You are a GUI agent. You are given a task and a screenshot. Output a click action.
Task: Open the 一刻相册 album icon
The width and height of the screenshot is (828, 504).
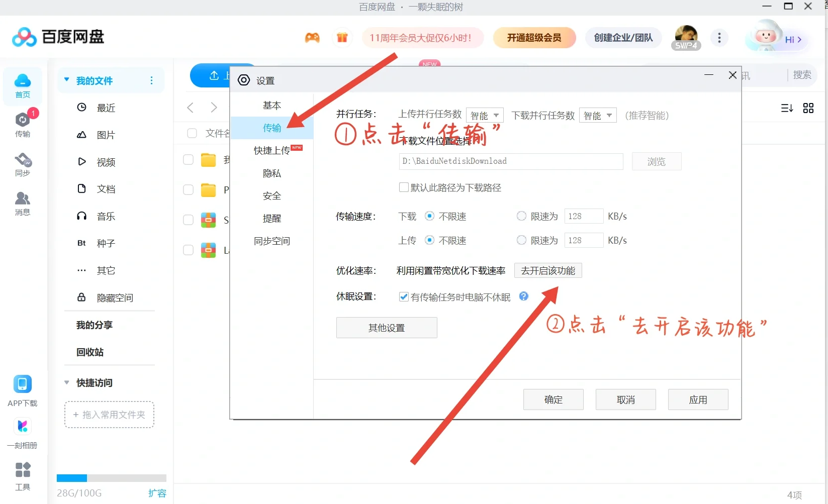click(x=22, y=432)
